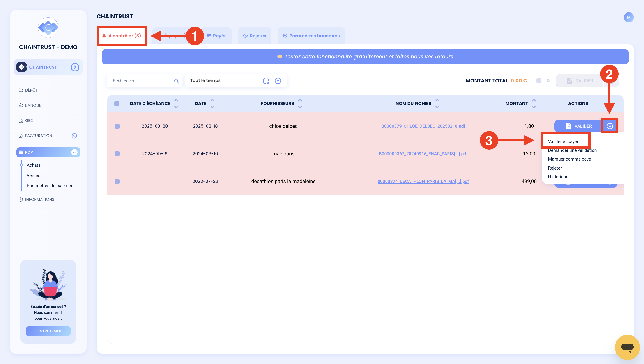This screenshot has width=644, height=364.
Task: Click the 2023-07-22 date cell
Action: pyautogui.click(x=205, y=181)
